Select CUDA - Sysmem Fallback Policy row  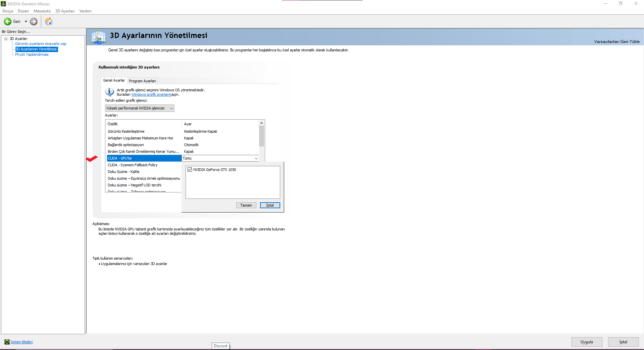(144, 165)
